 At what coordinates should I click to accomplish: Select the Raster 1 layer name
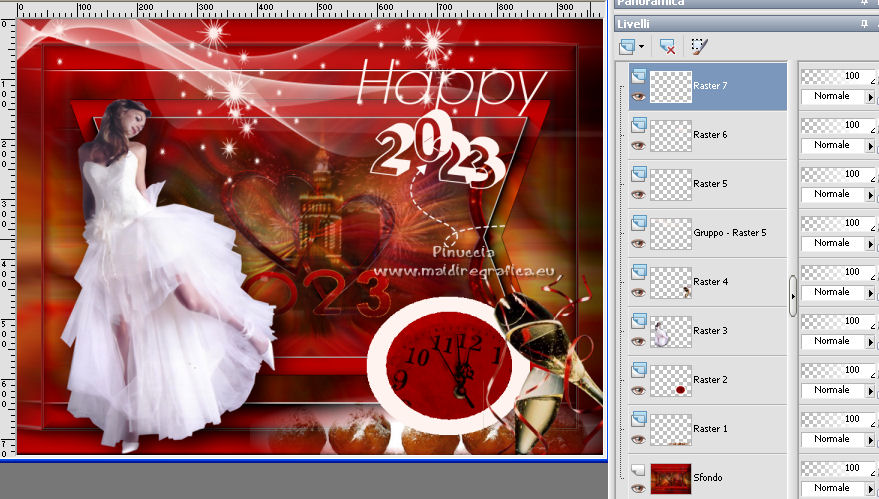(710, 428)
